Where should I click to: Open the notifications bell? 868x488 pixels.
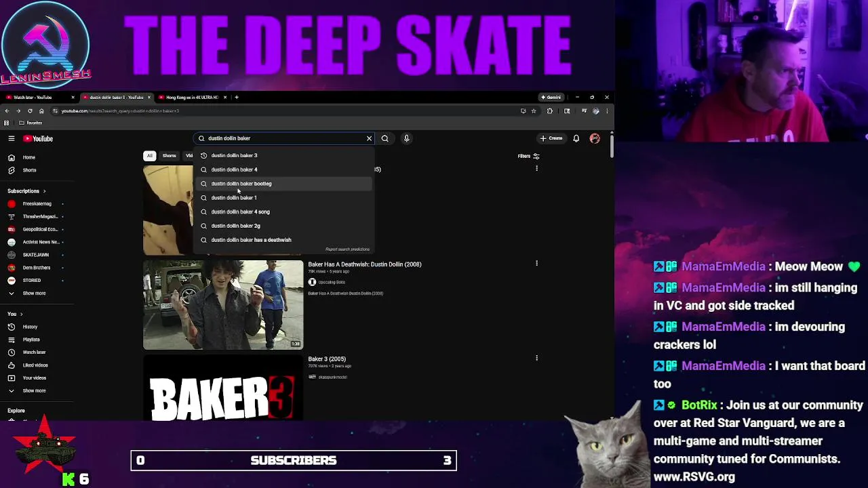tap(576, 138)
